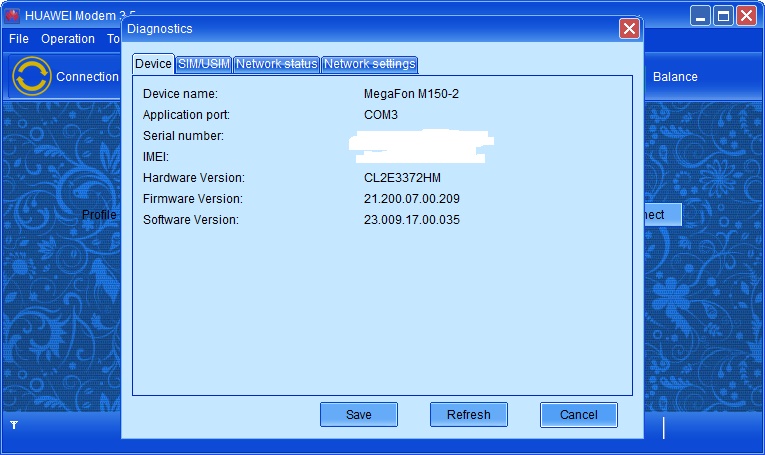Click the Serial number label
The width and height of the screenshot is (765, 455).
183,136
